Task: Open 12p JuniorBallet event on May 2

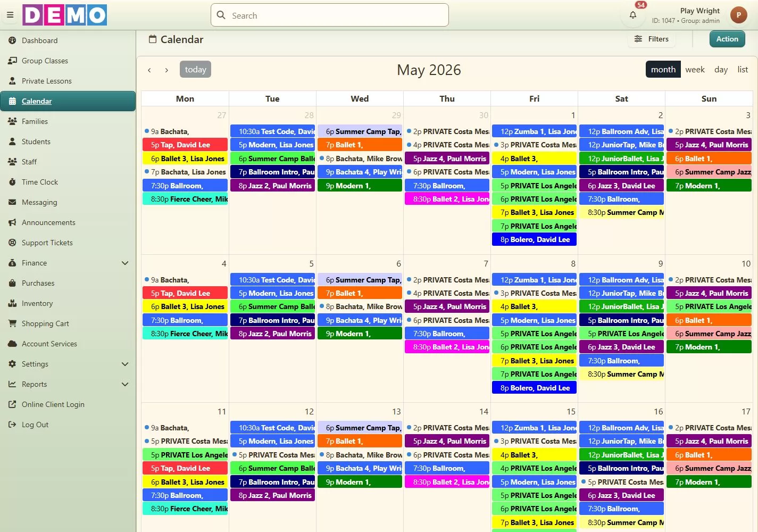Action: coord(622,159)
